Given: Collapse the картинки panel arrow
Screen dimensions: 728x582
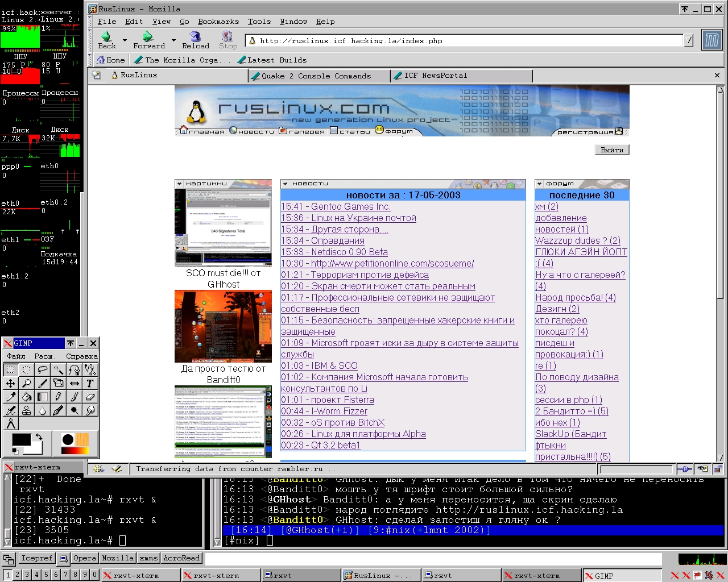Looking at the screenshot, I should 179,184.
